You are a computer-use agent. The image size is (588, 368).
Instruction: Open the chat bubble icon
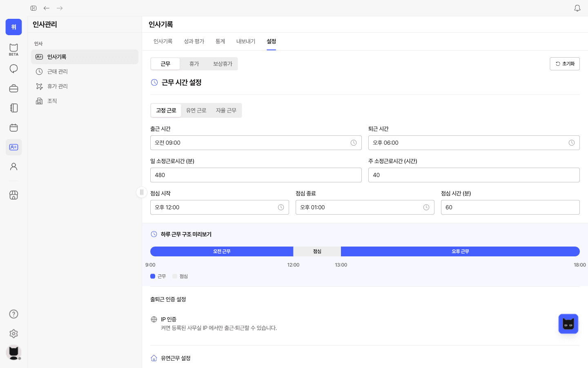point(13,69)
